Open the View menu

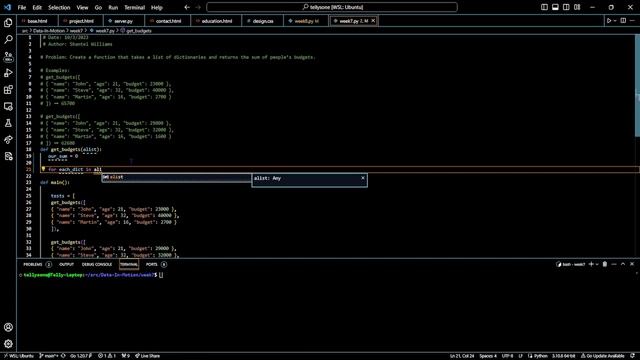(x=82, y=7)
